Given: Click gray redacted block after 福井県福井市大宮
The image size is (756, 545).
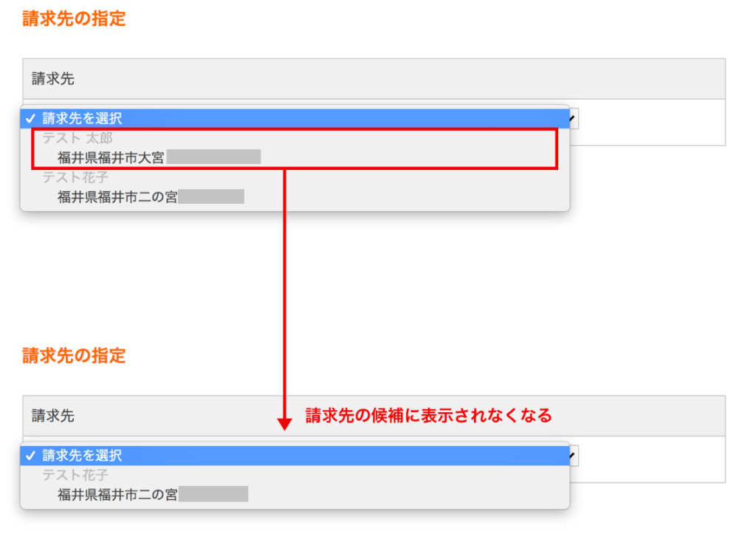Looking at the screenshot, I should coord(213,157).
